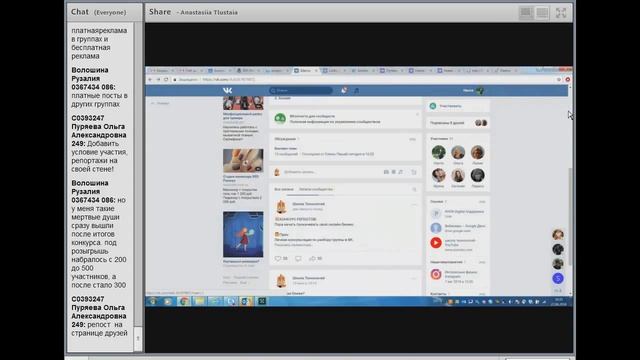Open the three-dots menu of the first post
Image resolution: width=640 pixels, height=360 pixels.
click(x=414, y=204)
